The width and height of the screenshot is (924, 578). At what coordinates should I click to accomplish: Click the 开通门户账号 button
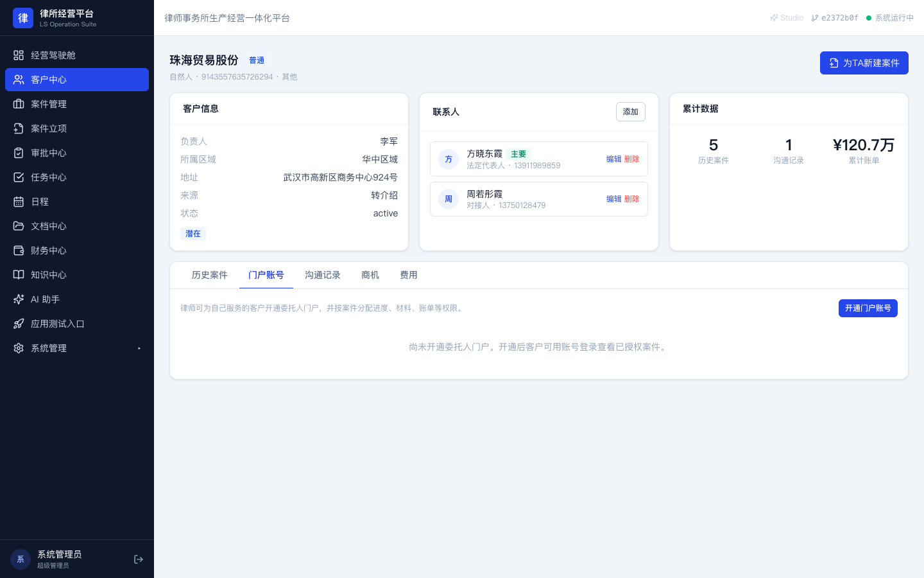tap(868, 308)
